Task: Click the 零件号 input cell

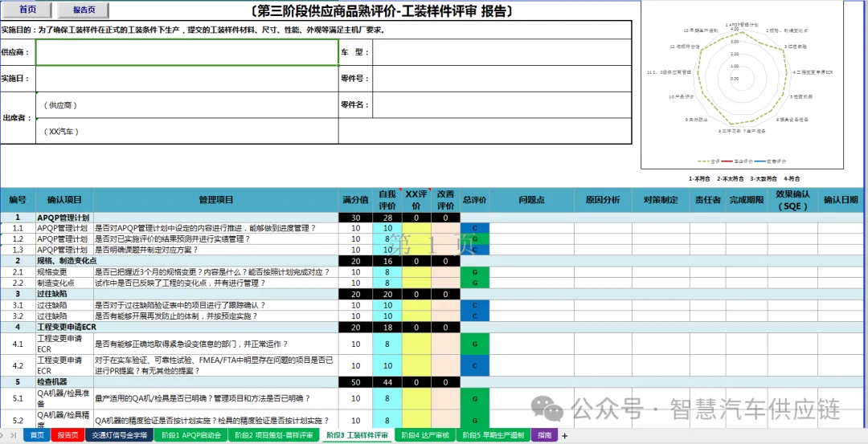Action: (x=502, y=79)
